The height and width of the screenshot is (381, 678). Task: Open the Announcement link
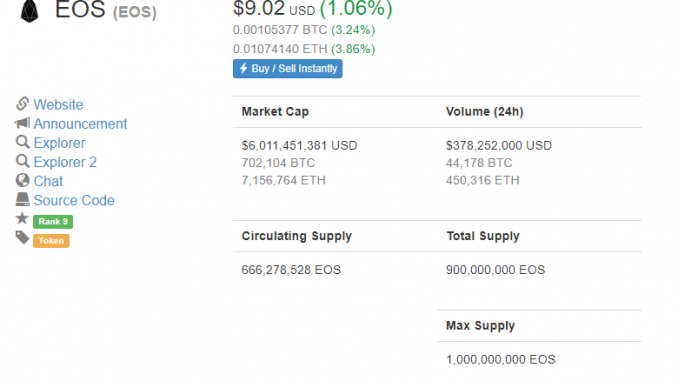pyautogui.click(x=80, y=124)
